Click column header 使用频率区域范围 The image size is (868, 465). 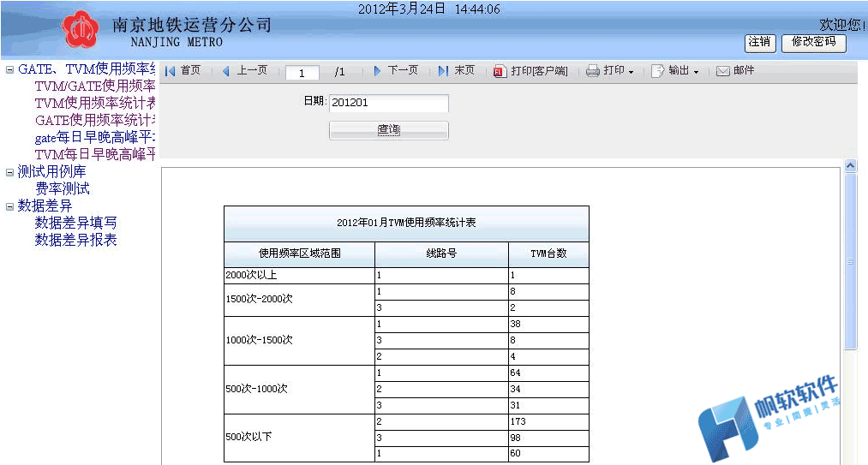[300, 253]
